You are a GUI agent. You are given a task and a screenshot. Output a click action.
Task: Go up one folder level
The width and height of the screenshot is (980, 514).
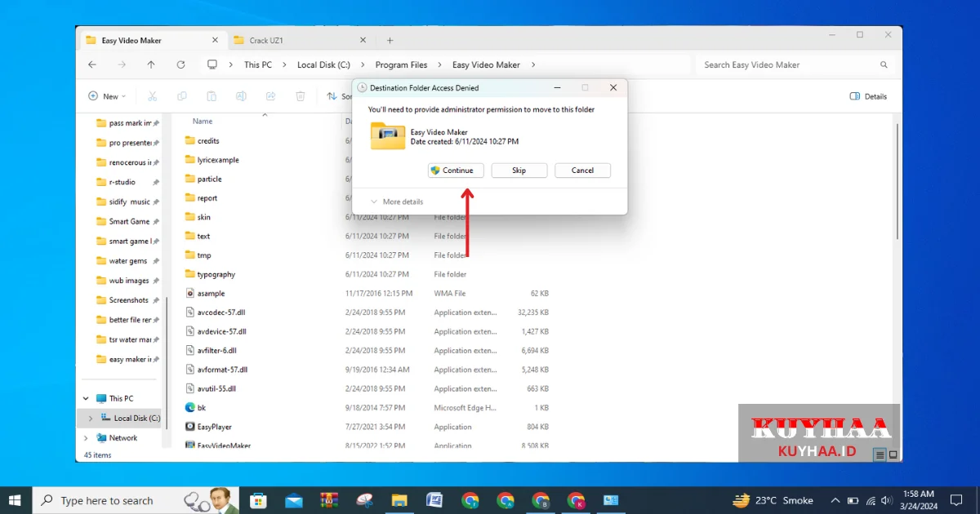tap(151, 64)
